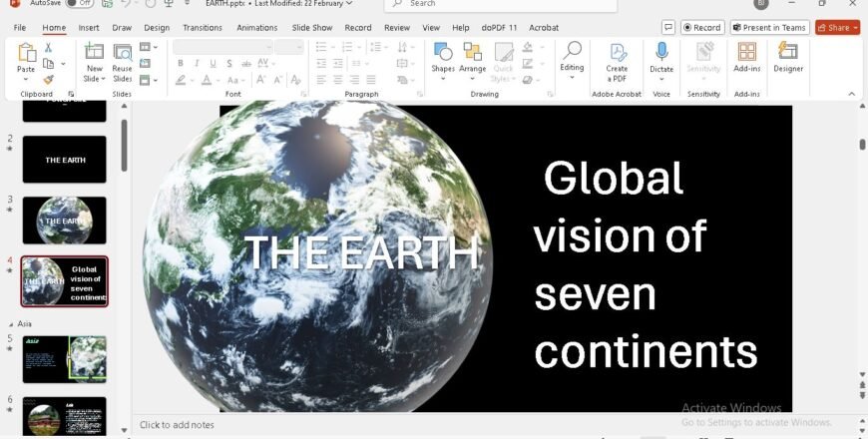Toggle Center paragraph alignment
The height and width of the screenshot is (439, 868).
(x=337, y=80)
